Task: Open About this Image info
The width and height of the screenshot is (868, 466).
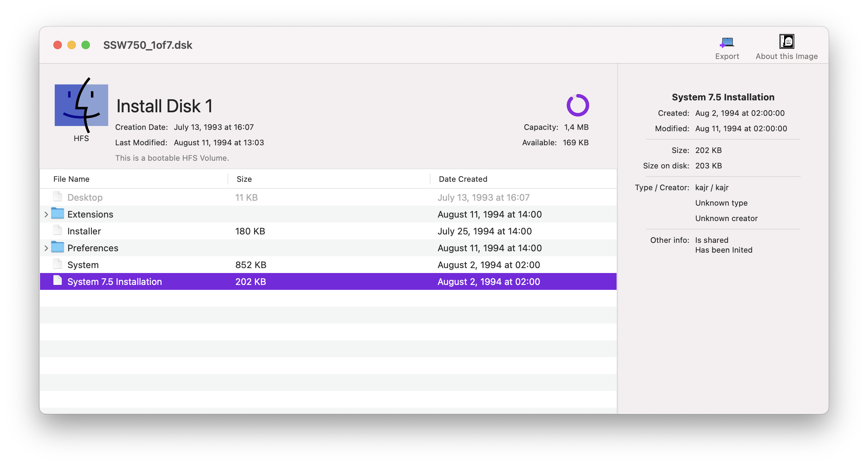Action: (x=787, y=47)
